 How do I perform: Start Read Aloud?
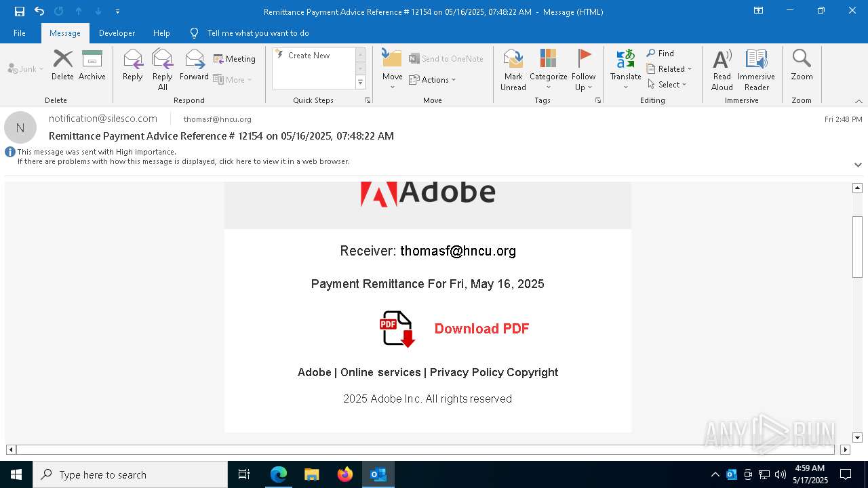click(x=722, y=70)
